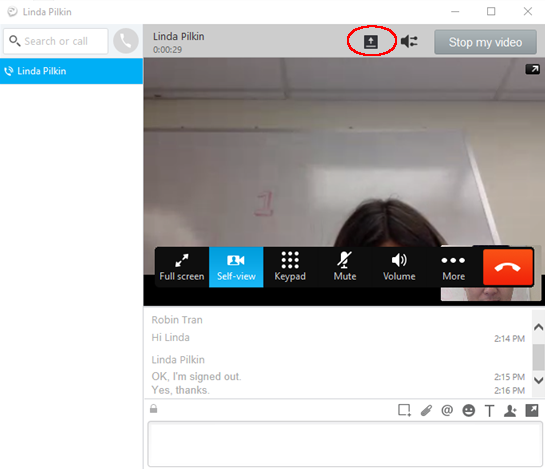Click the chat scrollbar down arrow
This screenshot has width=545, height=469.
pyautogui.click(x=538, y=380)
